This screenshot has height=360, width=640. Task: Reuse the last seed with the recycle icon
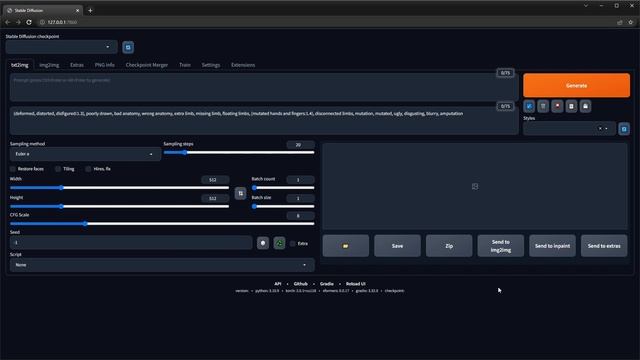(x=279, y=243)
